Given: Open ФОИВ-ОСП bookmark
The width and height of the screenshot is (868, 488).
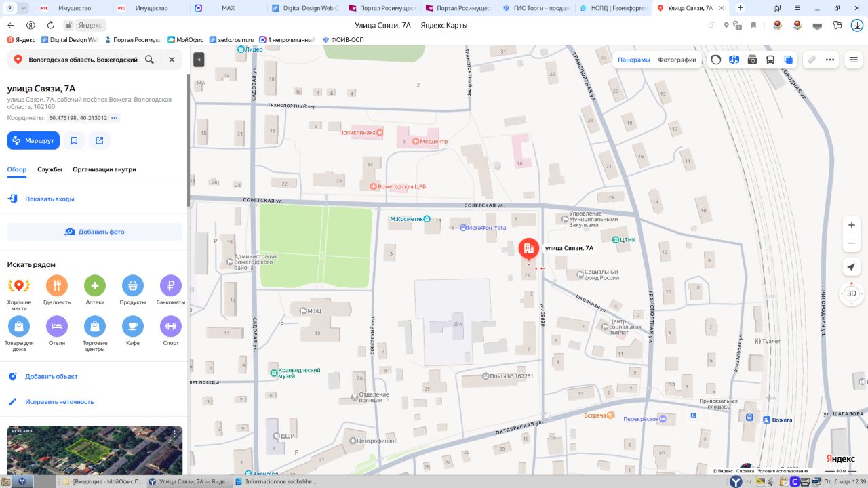Looking at the screenshot, I should pos(343,39).
